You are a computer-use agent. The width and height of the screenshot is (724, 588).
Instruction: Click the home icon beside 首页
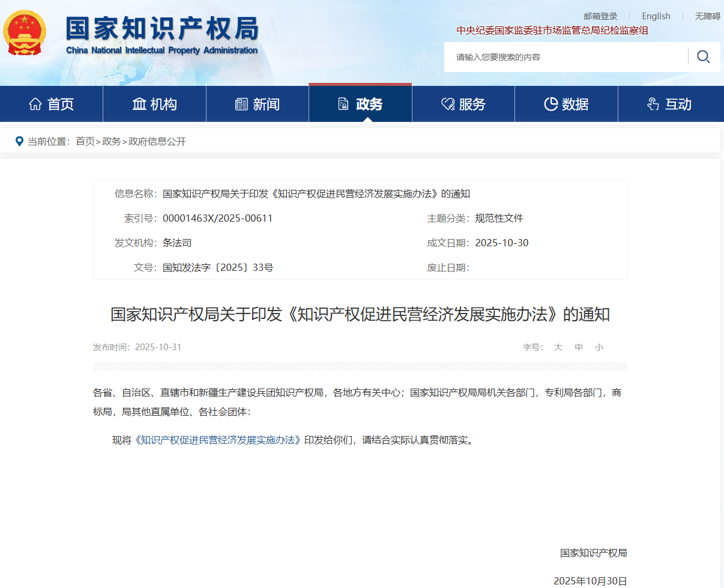35,103
